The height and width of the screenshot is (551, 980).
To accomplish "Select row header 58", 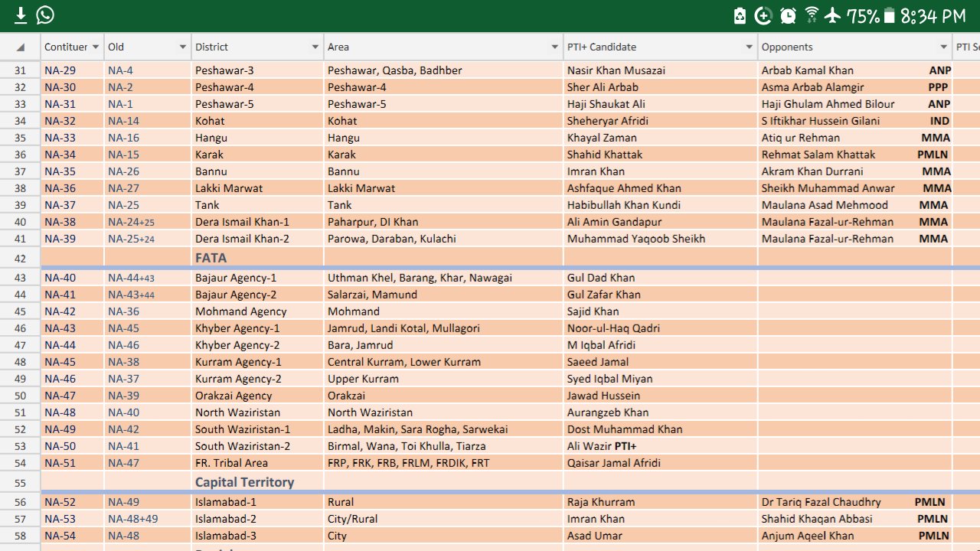I will click(x=21, y=536).
